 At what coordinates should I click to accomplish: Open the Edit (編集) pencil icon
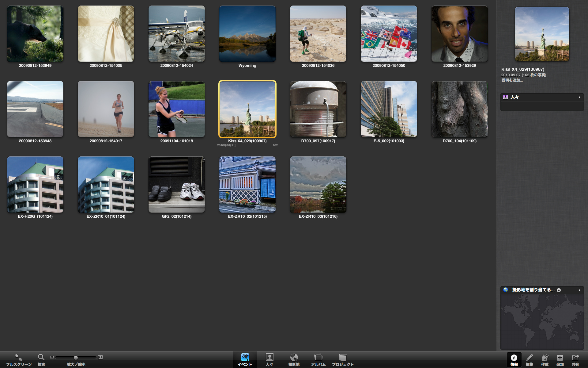coord(529,358)
